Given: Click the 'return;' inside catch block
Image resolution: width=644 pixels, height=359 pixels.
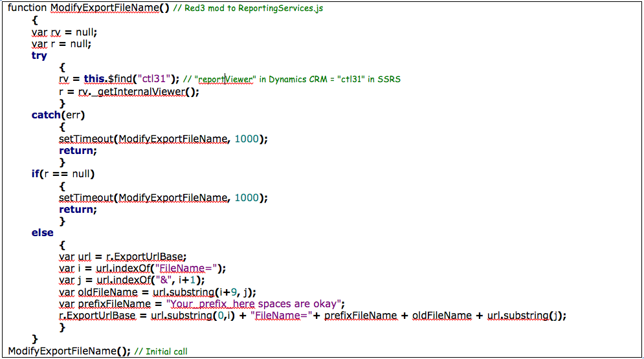Looking at the screenshot, I should pos(78,151).
